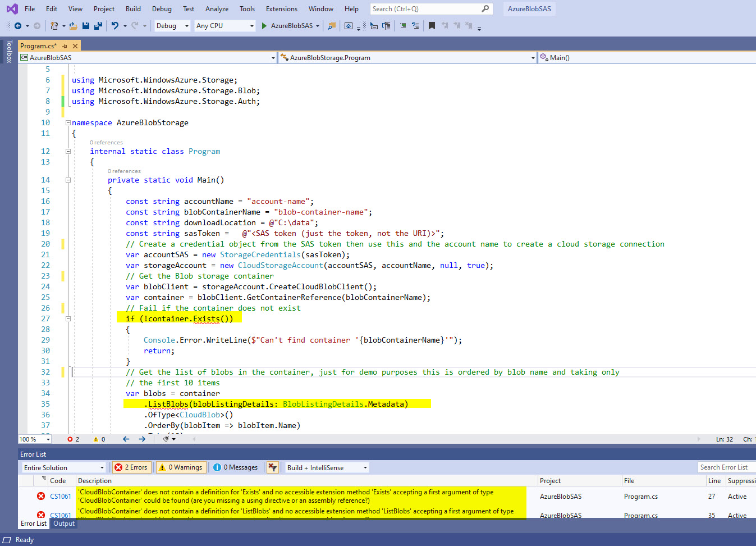The image size is (756, 546).
Task: Click the '0 references' lens above Main()
Action: pyautogui.click(x=124, y=171)
